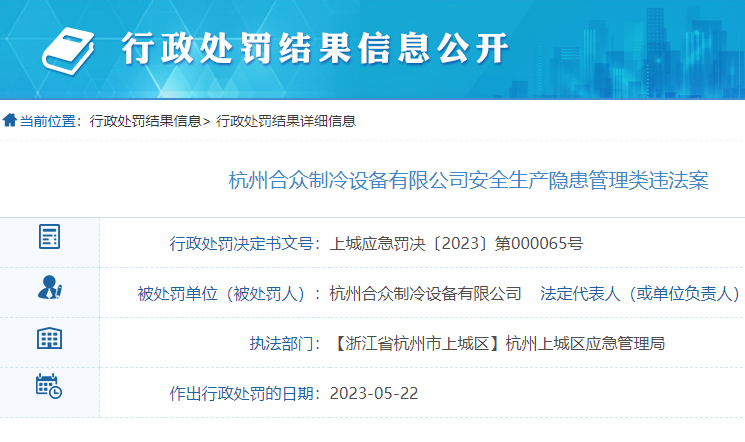Open the 行政处罚结果信息 breadcrumb link
This screenshot has height=442, width=745.
point(145,121)
